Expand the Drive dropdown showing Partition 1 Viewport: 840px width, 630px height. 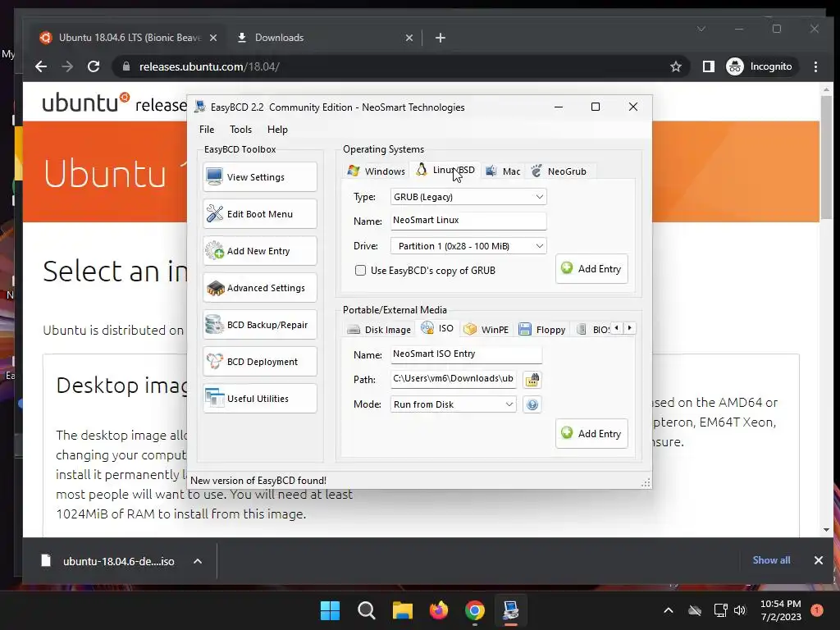pyautogui.click(x=468, y=246)
